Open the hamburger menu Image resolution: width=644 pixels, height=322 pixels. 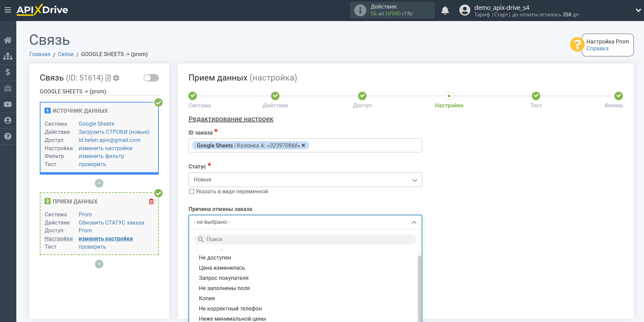[8, 10]
